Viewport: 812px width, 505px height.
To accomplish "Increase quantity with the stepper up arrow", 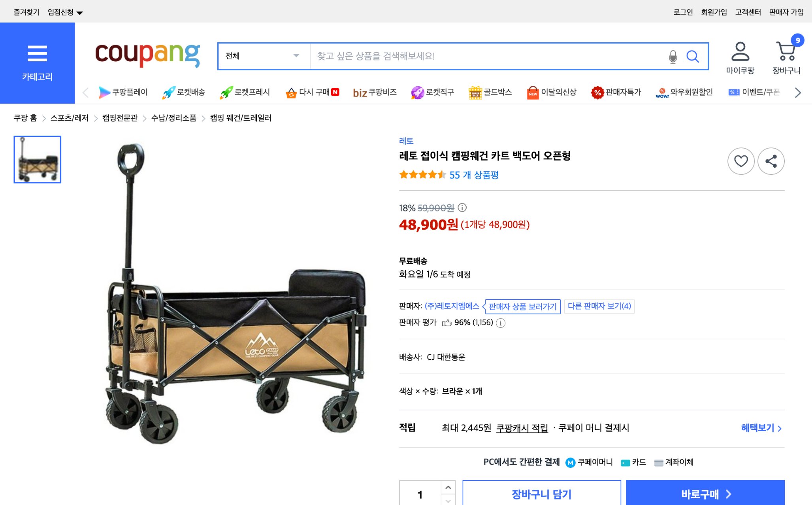I will coord(448,487).
